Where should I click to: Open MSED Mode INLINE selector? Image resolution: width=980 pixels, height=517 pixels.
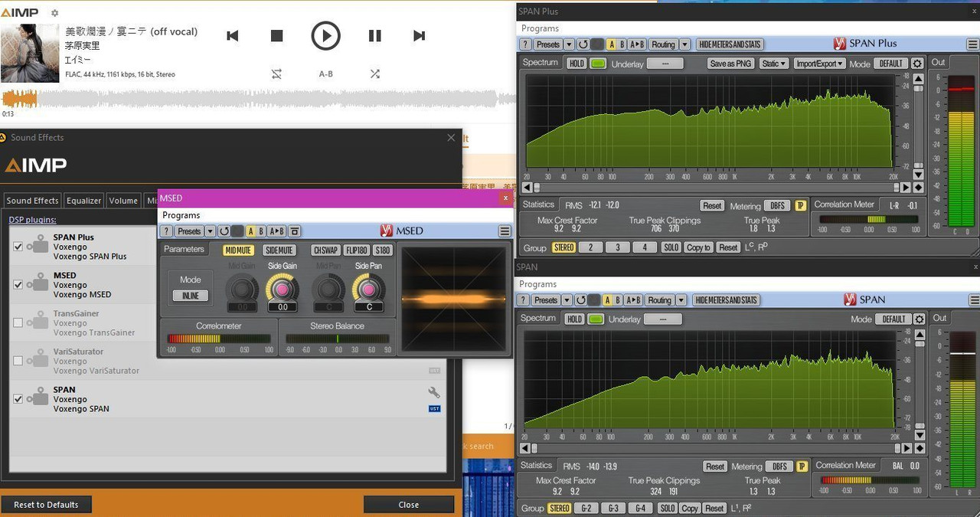[x=190, y=296]
